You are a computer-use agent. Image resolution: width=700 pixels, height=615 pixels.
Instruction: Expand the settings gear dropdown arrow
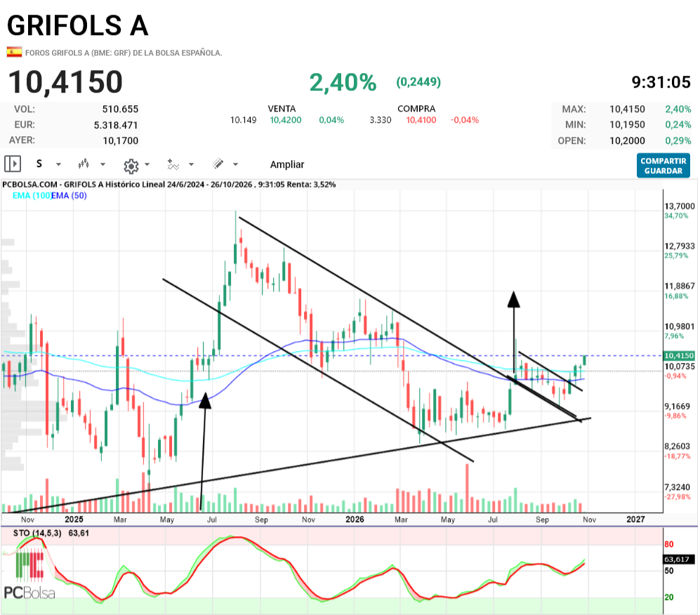(147, 164)
